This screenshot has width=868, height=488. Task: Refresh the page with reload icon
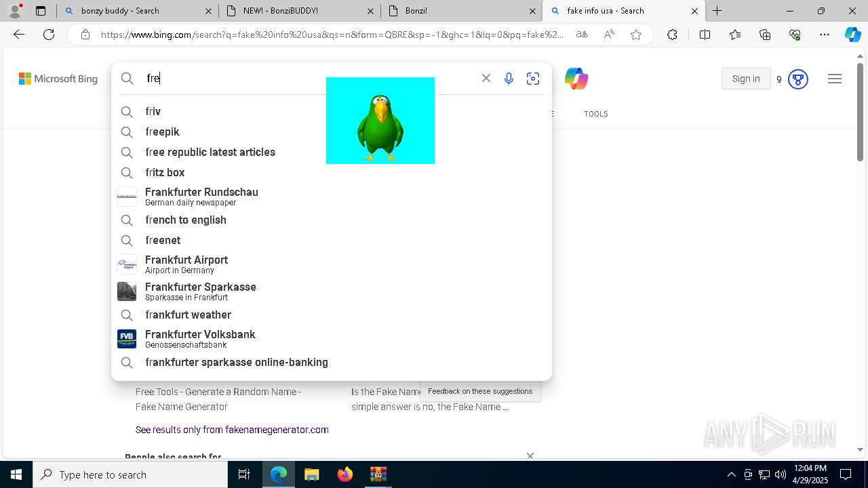pos(49,35)
